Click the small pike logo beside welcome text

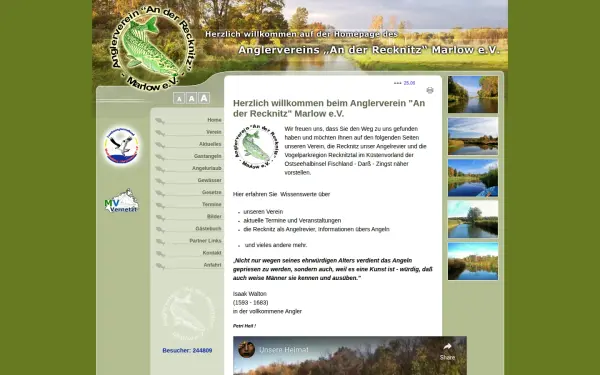pyautogui.click(x=256, y=146)
